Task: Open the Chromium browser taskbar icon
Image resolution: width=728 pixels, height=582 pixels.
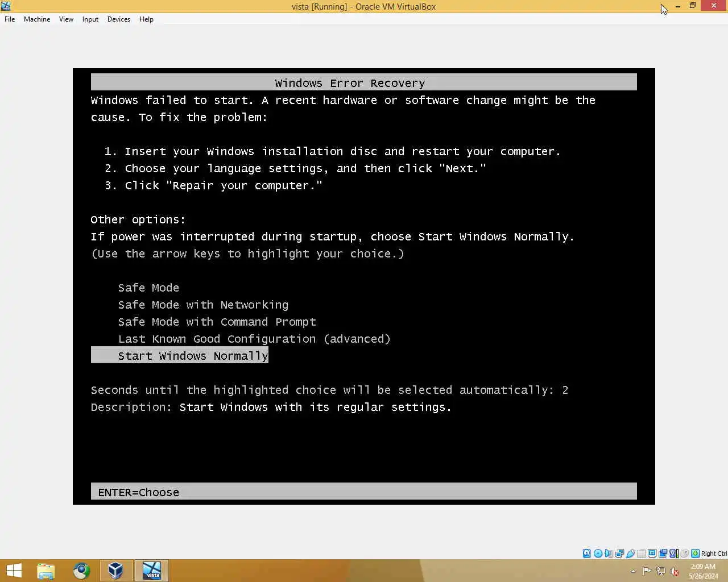Action: [81, 571]
